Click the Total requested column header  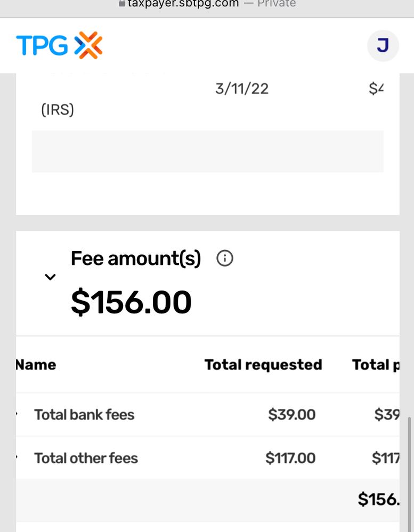[x=263, y=365]
